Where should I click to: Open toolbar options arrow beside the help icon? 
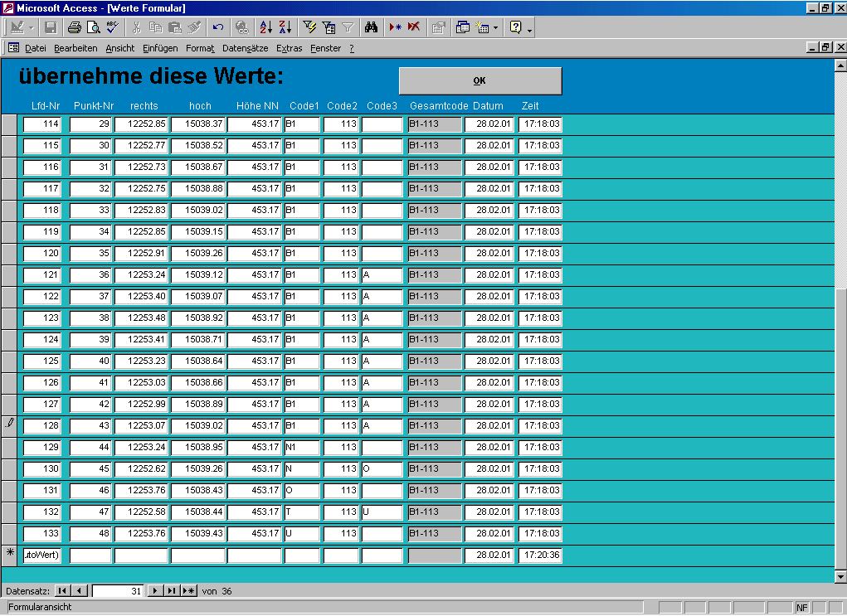[529, 28]
